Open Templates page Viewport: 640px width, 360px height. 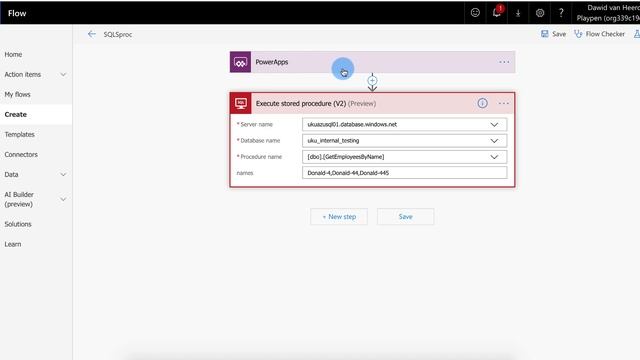20,134
